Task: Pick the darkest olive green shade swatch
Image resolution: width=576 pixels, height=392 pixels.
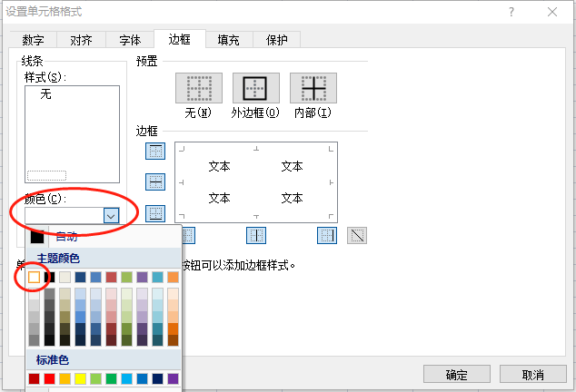Action: pyautogui.click(x=126, y=340)
